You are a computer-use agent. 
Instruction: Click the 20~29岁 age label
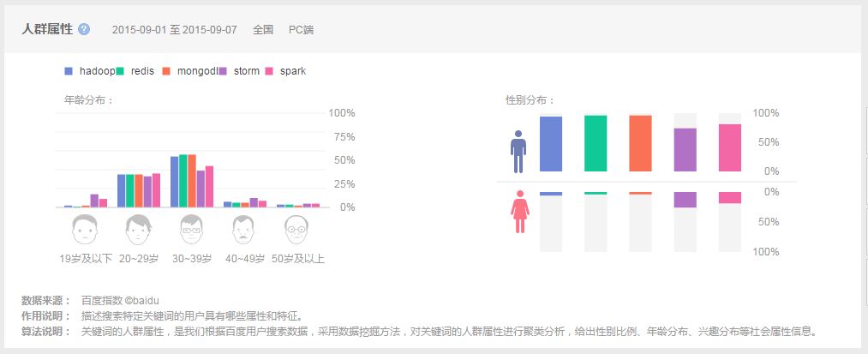click(139, 259)
